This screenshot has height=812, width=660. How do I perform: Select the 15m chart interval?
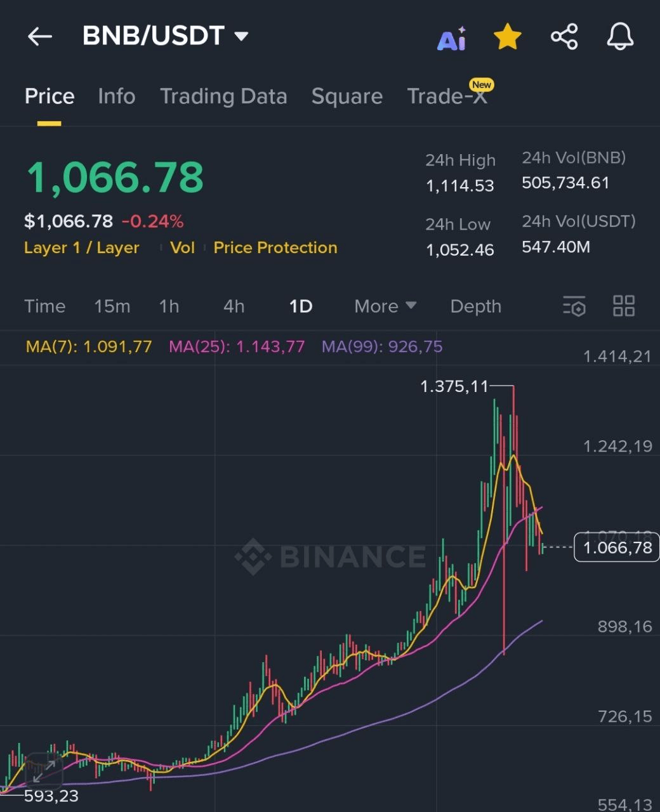(x=112, y=306)
